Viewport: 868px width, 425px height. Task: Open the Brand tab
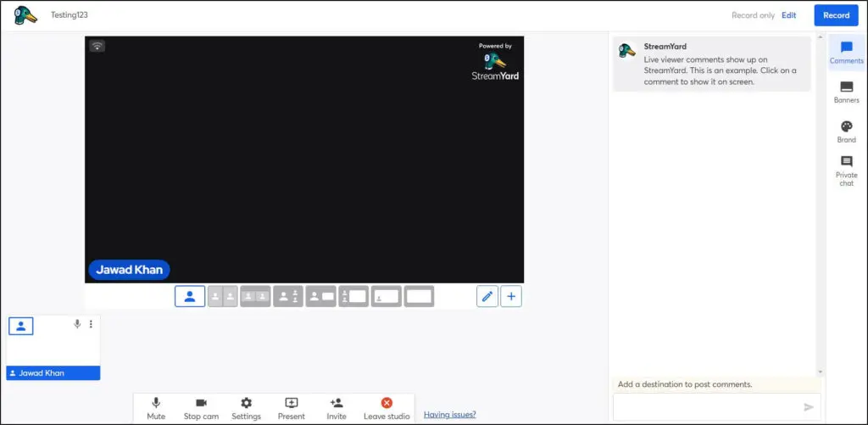tap(847, 131)
